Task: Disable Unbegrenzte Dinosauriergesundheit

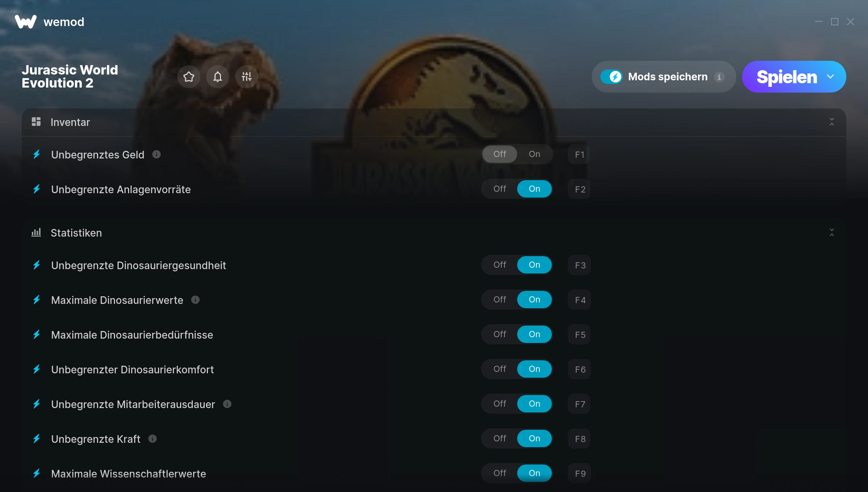Action: 500,265
